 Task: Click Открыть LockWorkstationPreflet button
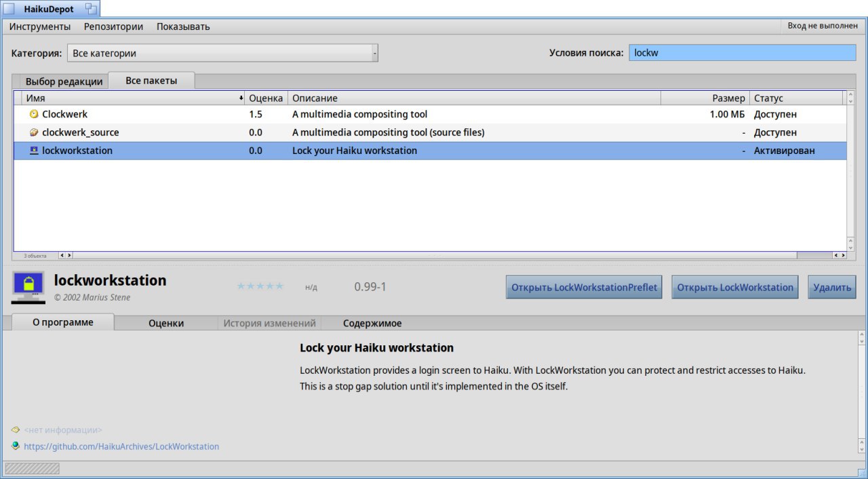click(x=584, y=287)
